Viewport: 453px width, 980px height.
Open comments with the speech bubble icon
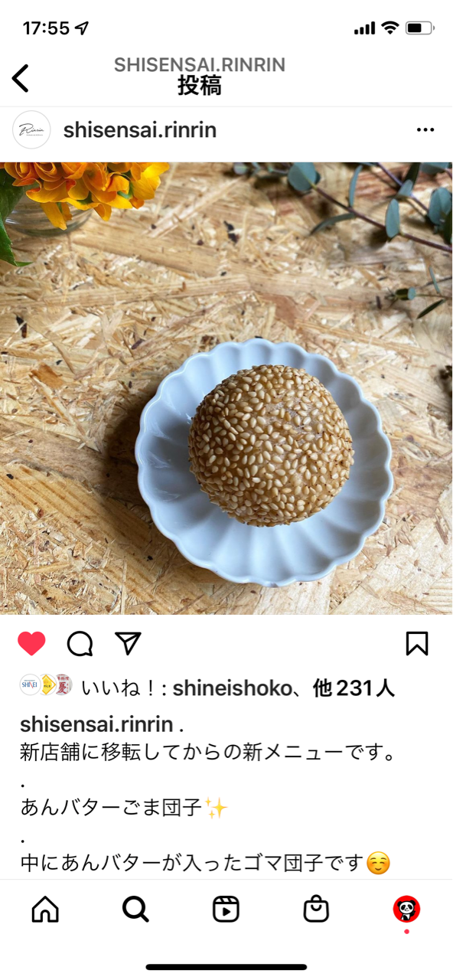80,644
